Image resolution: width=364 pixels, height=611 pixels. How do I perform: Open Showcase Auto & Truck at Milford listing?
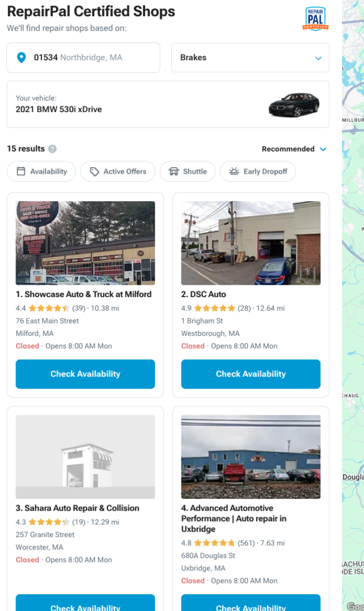tap(84, 294)
